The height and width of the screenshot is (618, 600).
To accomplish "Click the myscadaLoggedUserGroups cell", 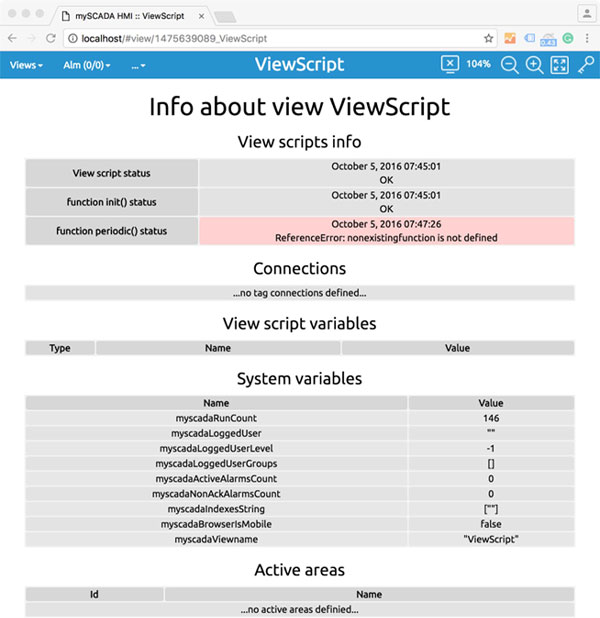I will click(x=216, y=464).
